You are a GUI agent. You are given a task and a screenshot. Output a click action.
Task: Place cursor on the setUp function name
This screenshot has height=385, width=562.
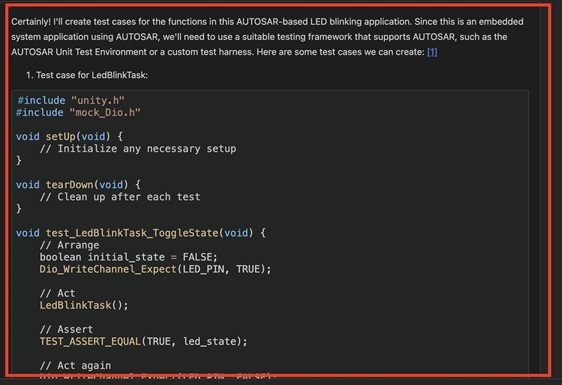[x=61, y=137]
